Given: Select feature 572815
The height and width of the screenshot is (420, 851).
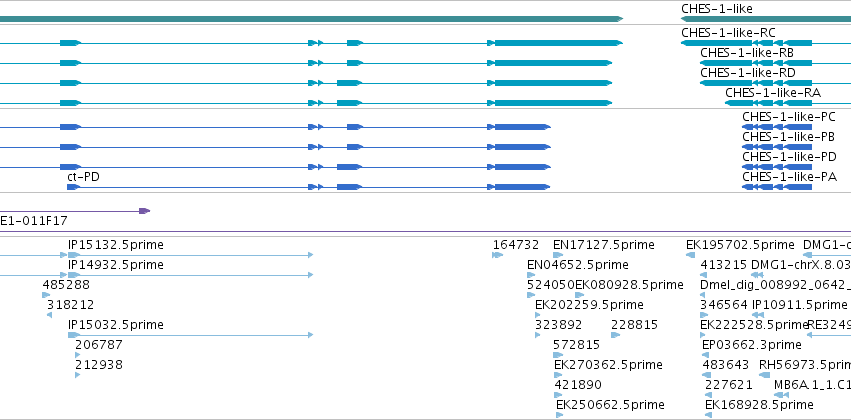Looking at the screenshot, I should [x=576, y=345].
